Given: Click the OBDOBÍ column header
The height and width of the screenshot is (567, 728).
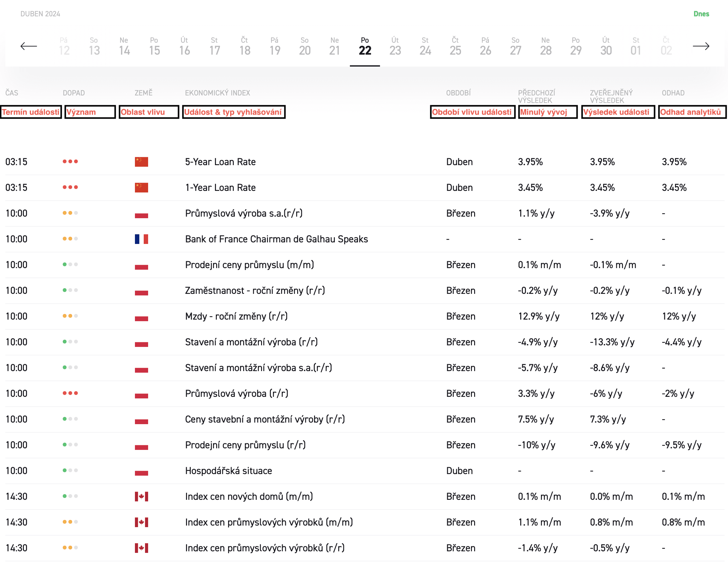Looking at the screenshot, I should click(458, 93).
